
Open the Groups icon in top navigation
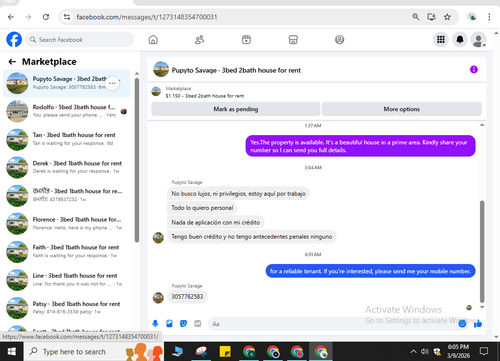pos(339,40)
